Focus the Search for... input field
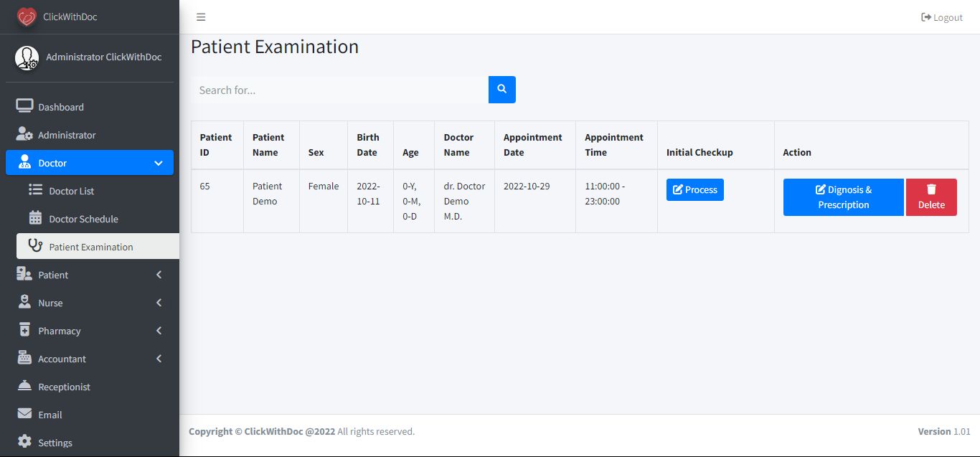Screen dimensions: 980x457 [x=340, y=90]
